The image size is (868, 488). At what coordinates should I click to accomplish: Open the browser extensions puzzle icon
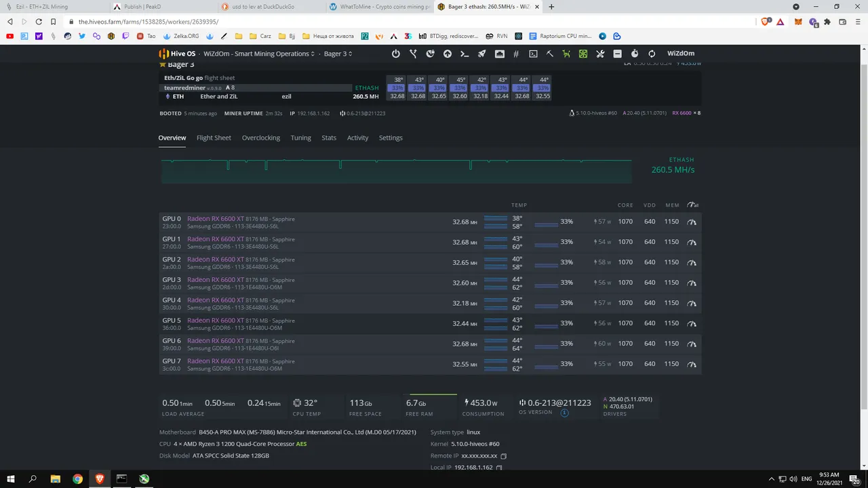(828, 22)
